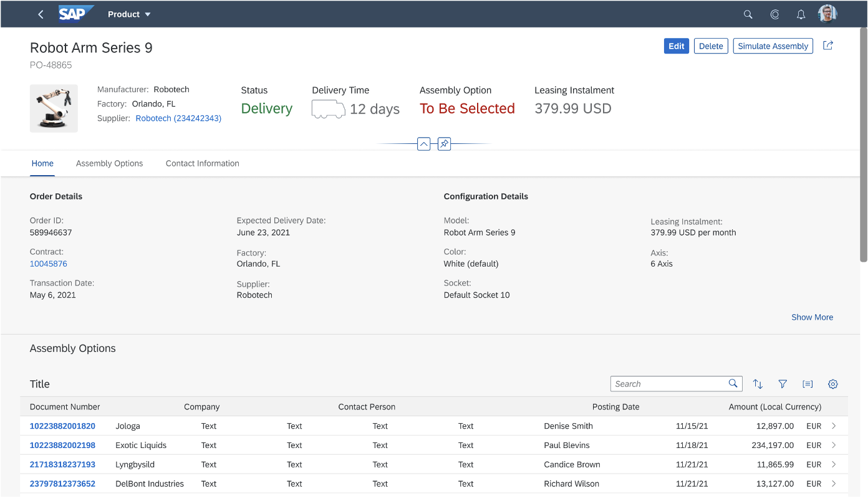Click the Richard Wilson cell
868x501 pixels.
571,484
